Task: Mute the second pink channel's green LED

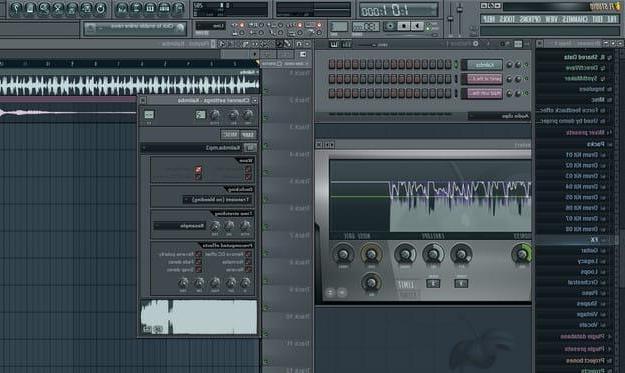Action: coord(526,79)
